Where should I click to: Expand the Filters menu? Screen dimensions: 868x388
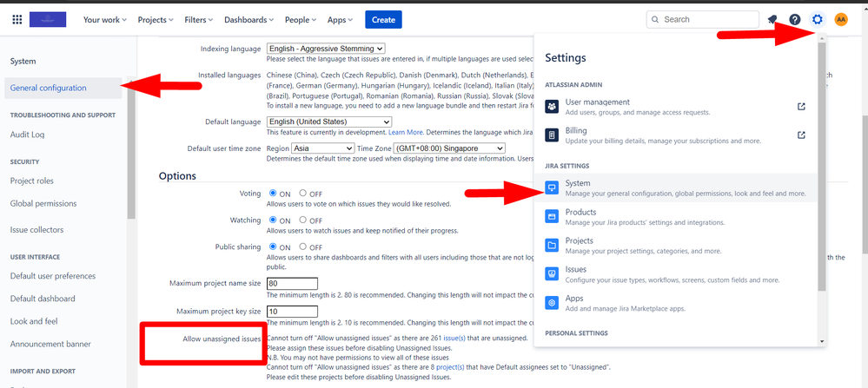[x=199, y=19]
